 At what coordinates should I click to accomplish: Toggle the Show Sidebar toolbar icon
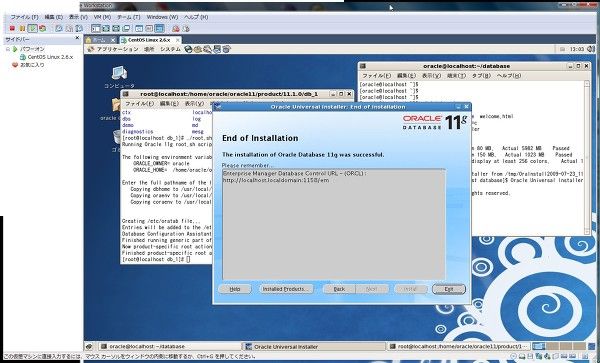pyautogui.click(x=96, y=28)
